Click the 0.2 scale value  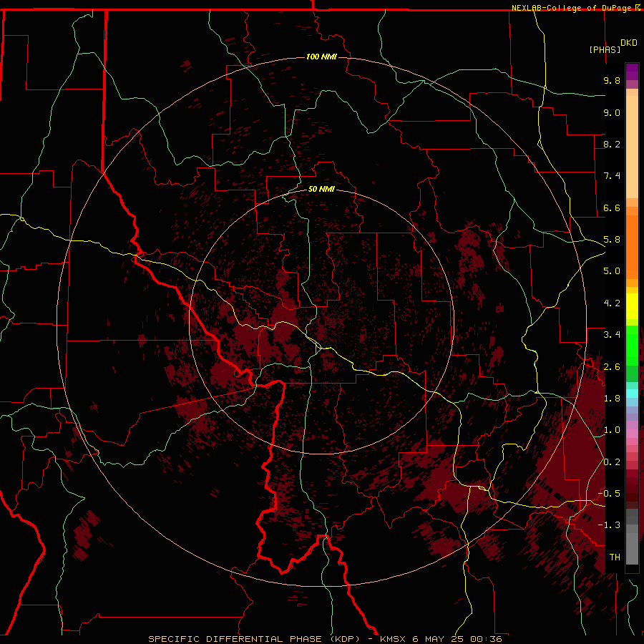(x=612, y=462)
